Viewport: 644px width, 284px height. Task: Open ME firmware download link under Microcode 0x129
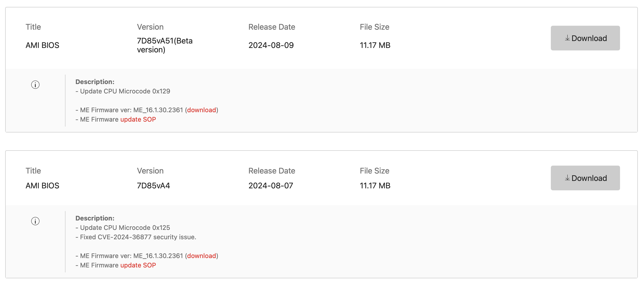pyautogui.click(x=201, y=110)
